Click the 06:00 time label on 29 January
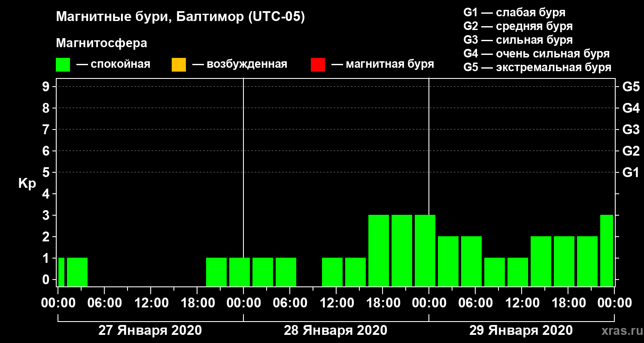Viewport: 644px width, 343px height. point(475,303)
